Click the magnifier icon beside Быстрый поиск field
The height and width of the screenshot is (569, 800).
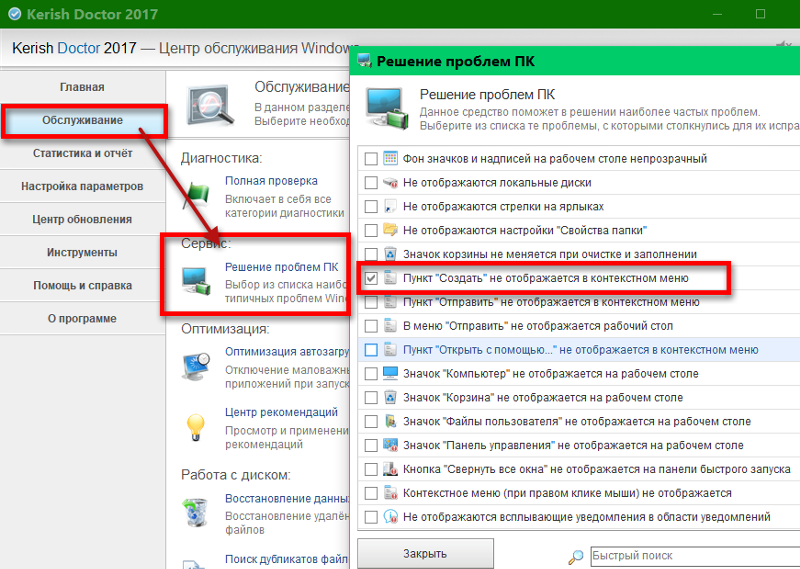[576, 556]
